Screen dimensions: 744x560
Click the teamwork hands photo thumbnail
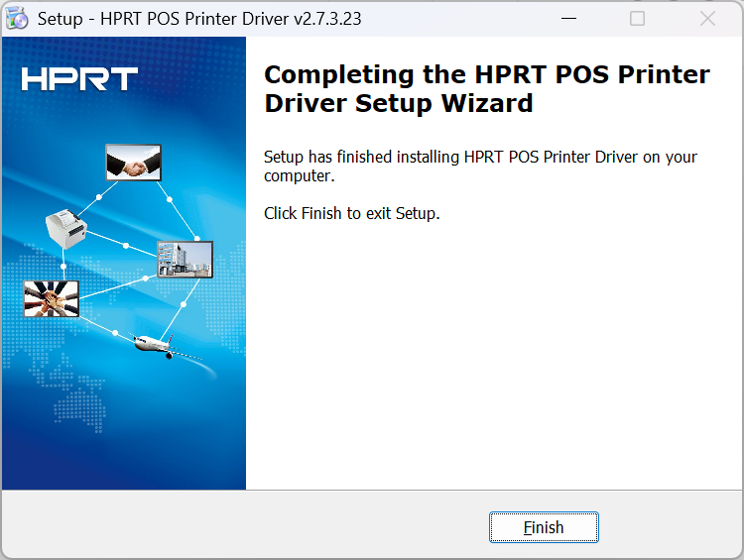(x=51, y=298)
